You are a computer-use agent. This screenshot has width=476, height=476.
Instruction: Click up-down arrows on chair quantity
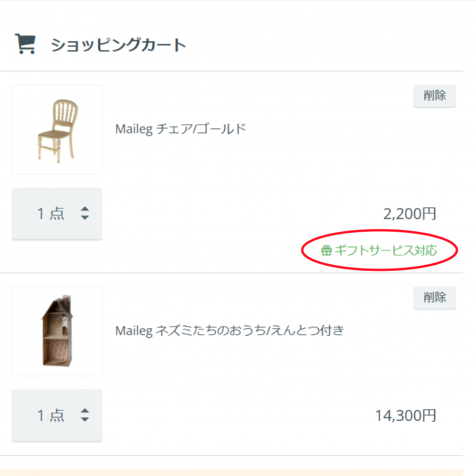point(85,213)
